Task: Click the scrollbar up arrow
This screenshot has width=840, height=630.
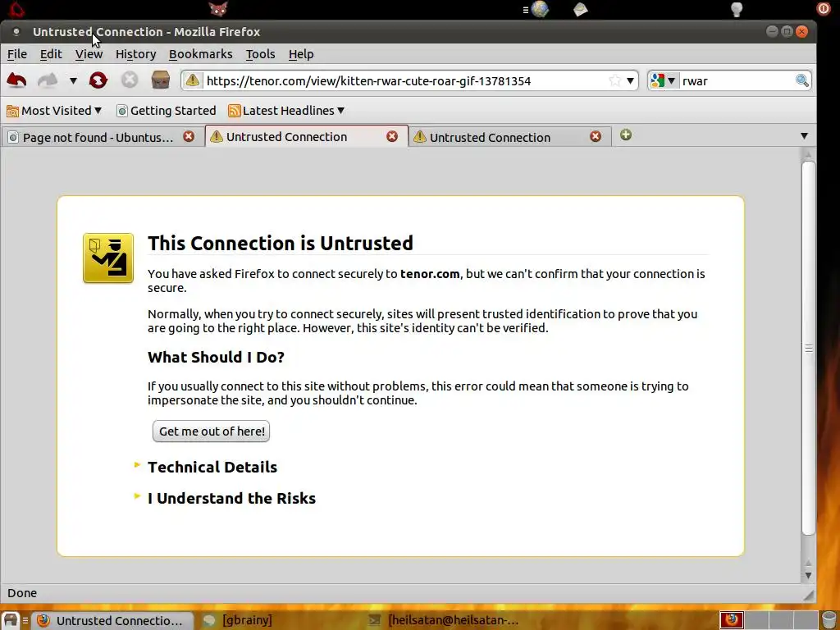Action: pyautogui.click(x=808, y=155)
